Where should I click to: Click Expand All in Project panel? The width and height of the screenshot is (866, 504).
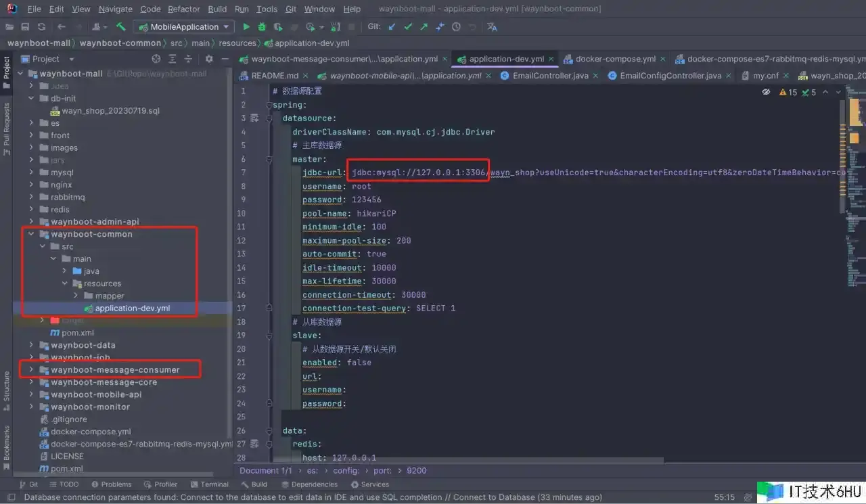tap(173, 59)
